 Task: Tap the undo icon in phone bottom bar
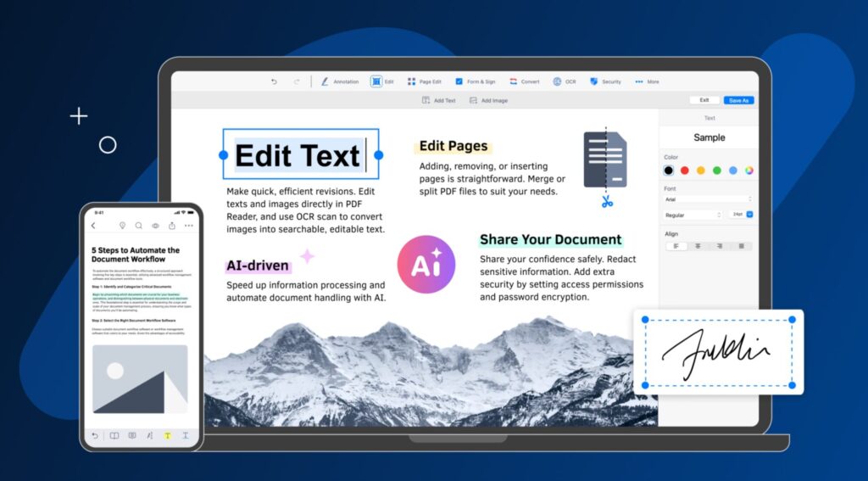[95, 435]
